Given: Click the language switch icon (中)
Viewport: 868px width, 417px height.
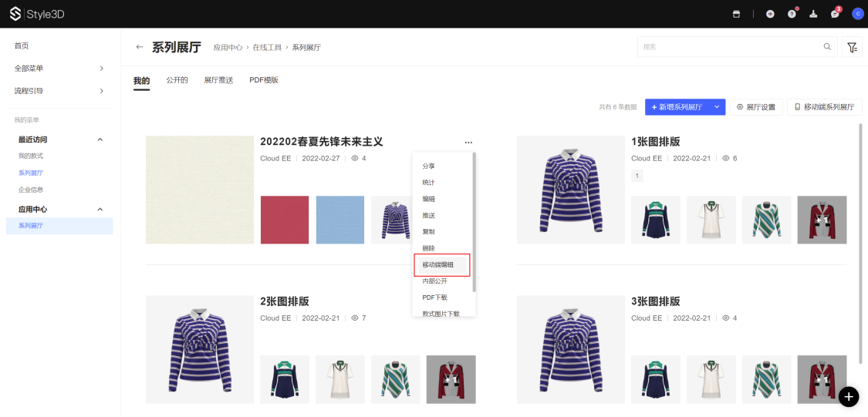Looking at the screenshot, I should click(769, 14).
